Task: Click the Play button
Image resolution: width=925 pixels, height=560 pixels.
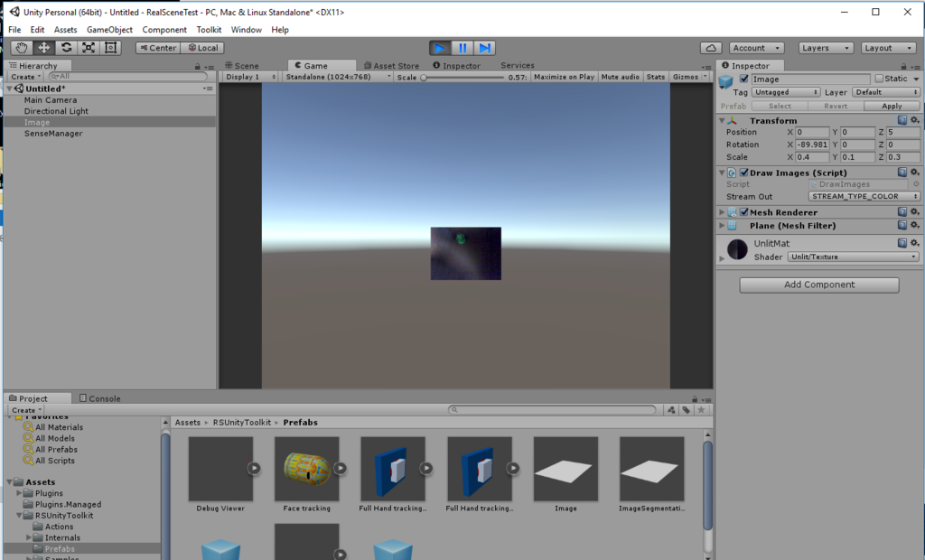Action: [440, 48]
